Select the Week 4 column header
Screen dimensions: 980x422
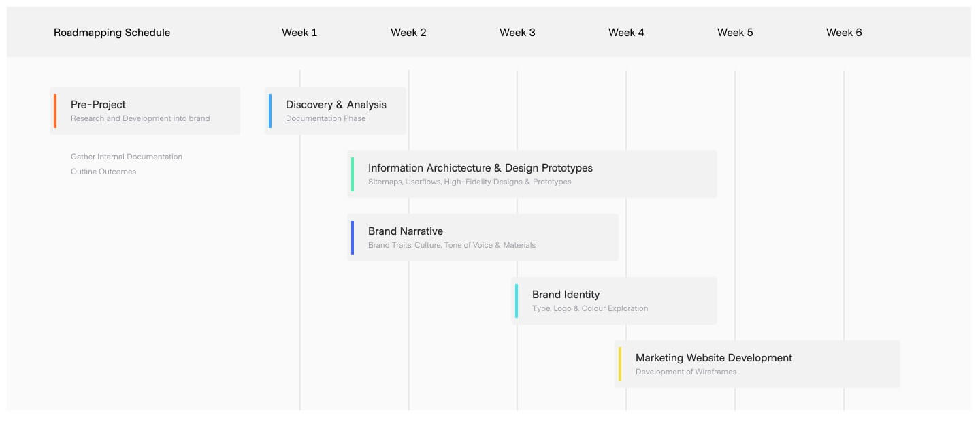pyautogui.click(x=626, y=33)
